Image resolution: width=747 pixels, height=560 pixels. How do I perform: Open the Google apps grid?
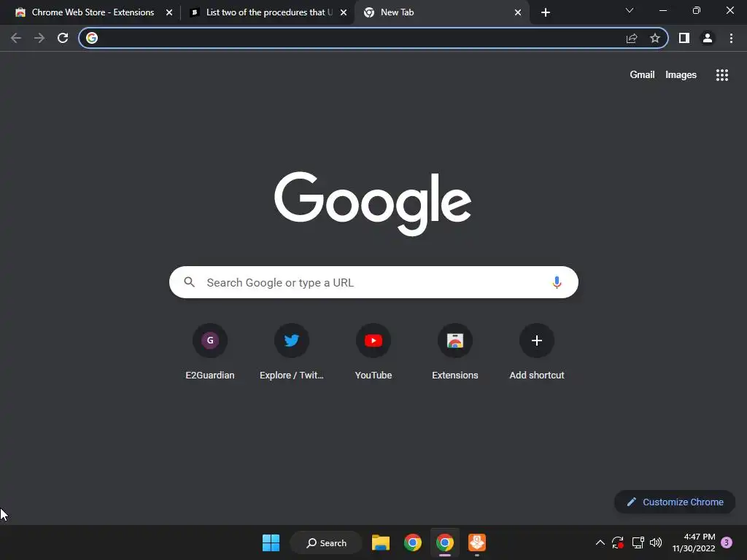coord(722,75)
